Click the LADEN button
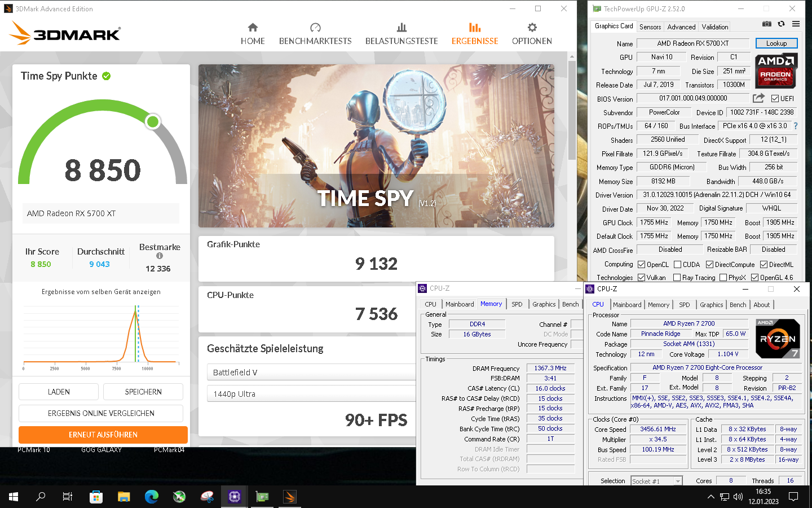 click(59, 392)
